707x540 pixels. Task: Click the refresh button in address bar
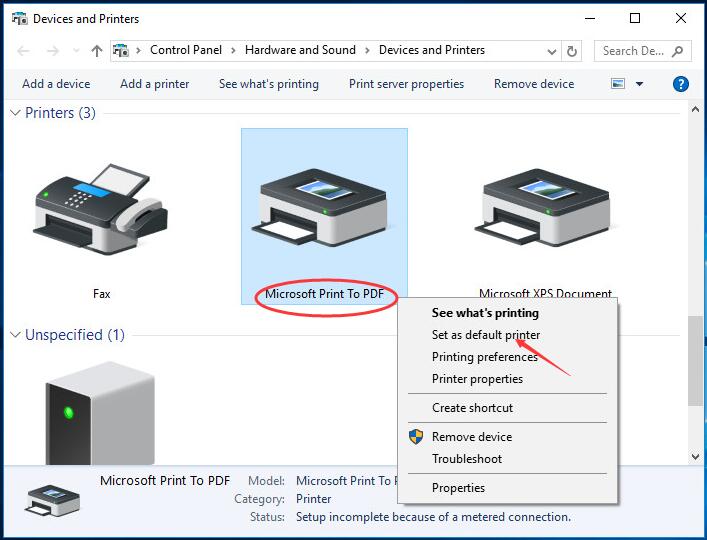point(572,51)
